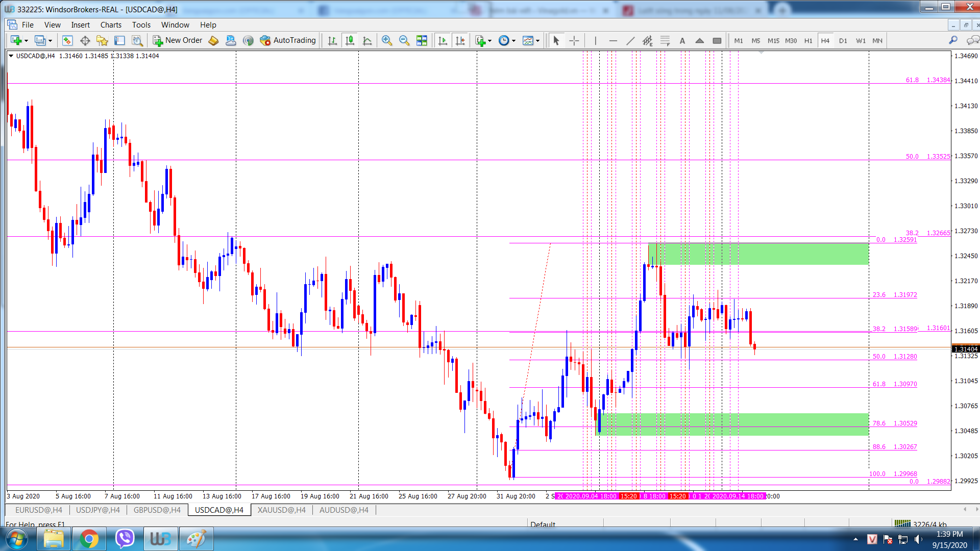The image size is (980, 551).
Task: Select the text label tool
Action: (682, 40)
